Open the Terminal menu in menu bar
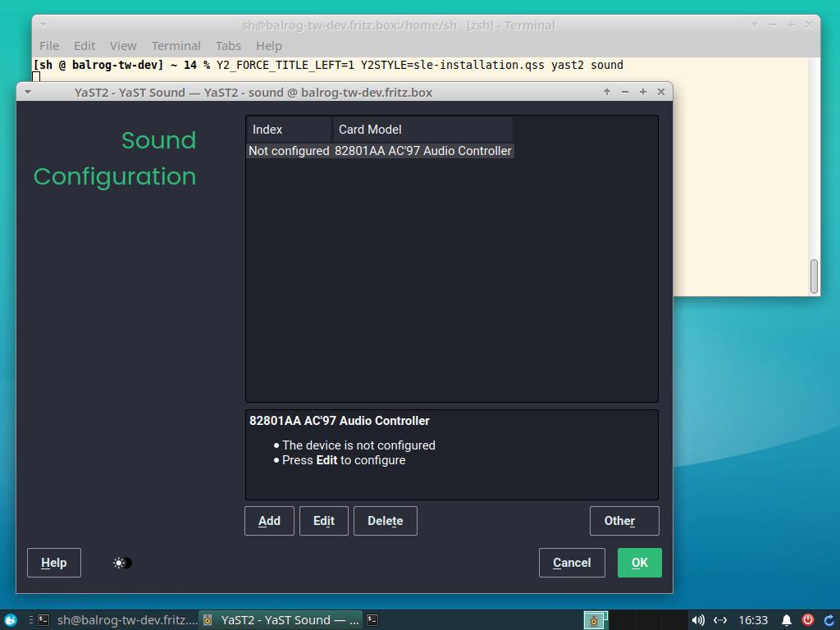 click(x=176, y=46)
